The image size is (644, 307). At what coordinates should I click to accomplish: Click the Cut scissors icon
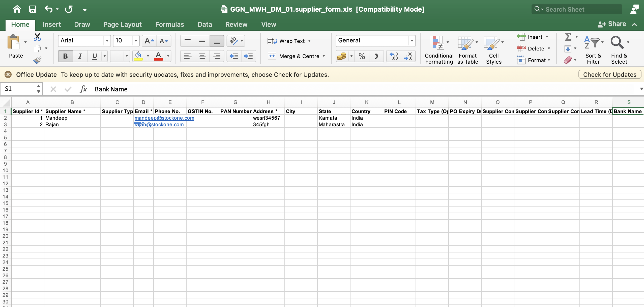(x=37, y=37)
